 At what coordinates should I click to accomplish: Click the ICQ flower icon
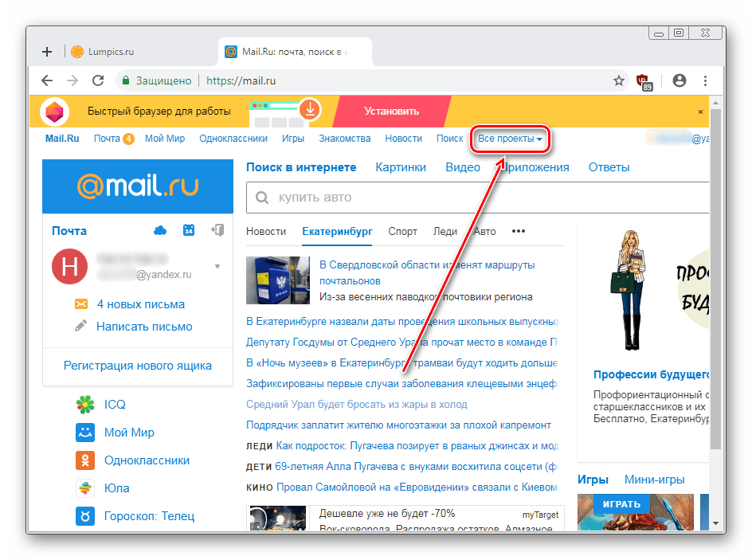pos(84,405)
